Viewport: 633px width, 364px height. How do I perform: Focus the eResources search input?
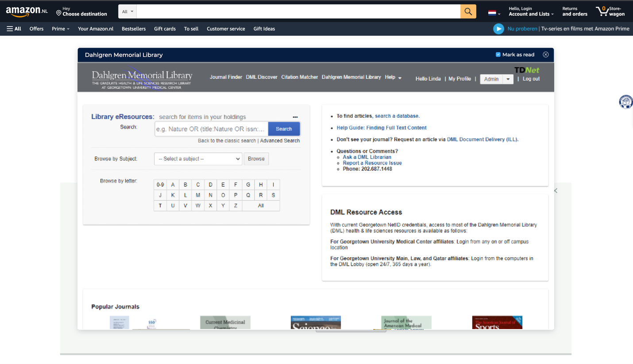[212, 129]
